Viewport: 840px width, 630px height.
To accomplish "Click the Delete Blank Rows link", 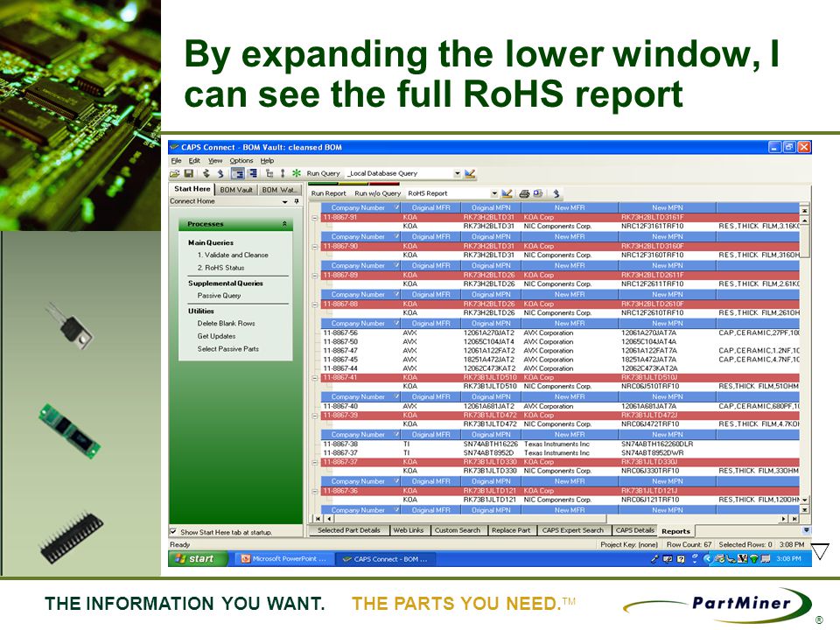I will tap(226, 324).
